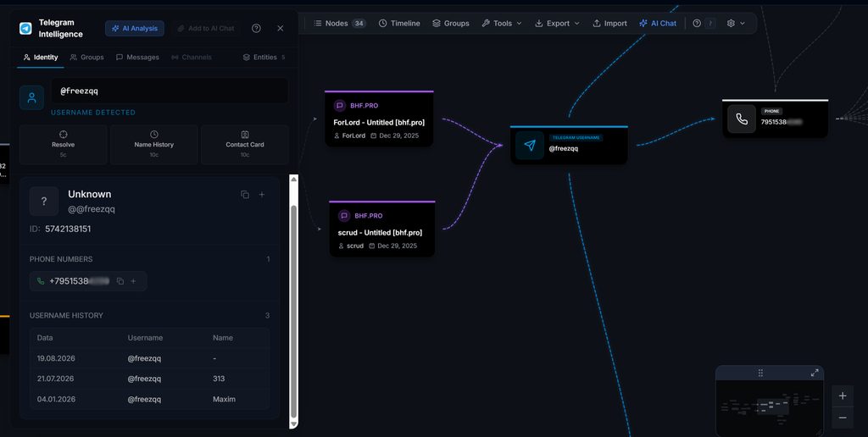Switch to the Messages tab
Screen dimensions: 868x437
pyautogui.click(x=137, y=57)
